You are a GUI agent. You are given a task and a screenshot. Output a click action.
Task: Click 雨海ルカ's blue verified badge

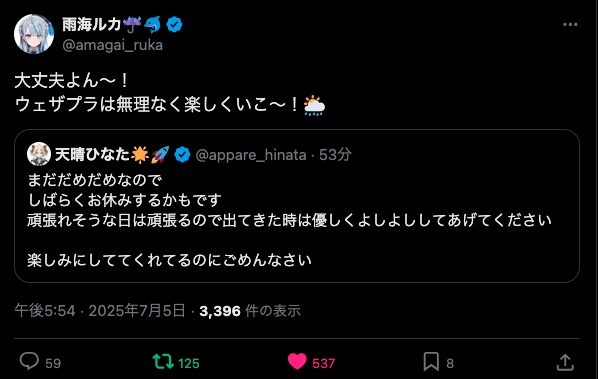pos(174,25)
